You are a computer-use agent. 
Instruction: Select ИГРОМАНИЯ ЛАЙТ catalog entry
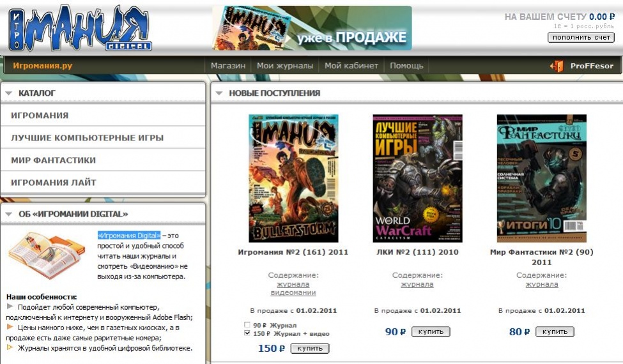tap(103, 183)
